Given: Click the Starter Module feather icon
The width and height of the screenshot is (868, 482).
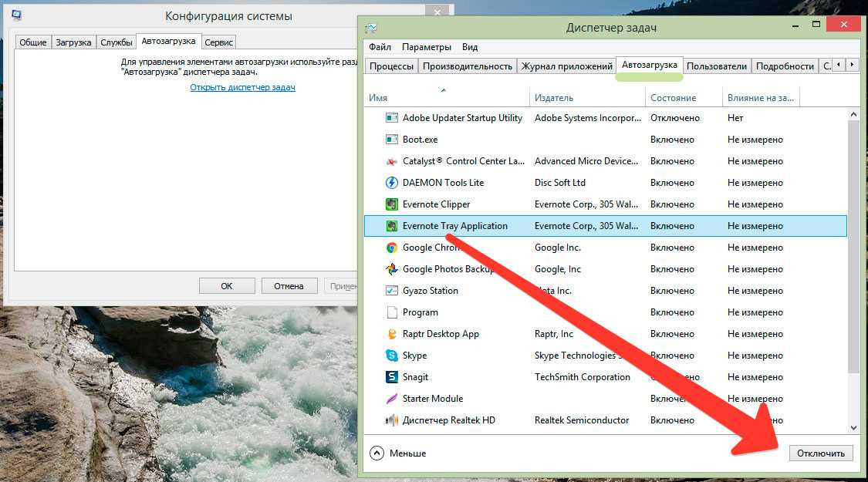Looking at the screenshot, I should point(391,399).
